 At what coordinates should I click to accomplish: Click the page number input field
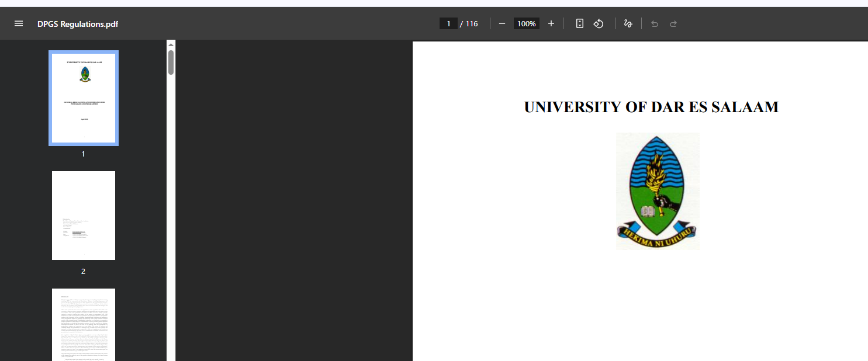(x=448, y=23)
